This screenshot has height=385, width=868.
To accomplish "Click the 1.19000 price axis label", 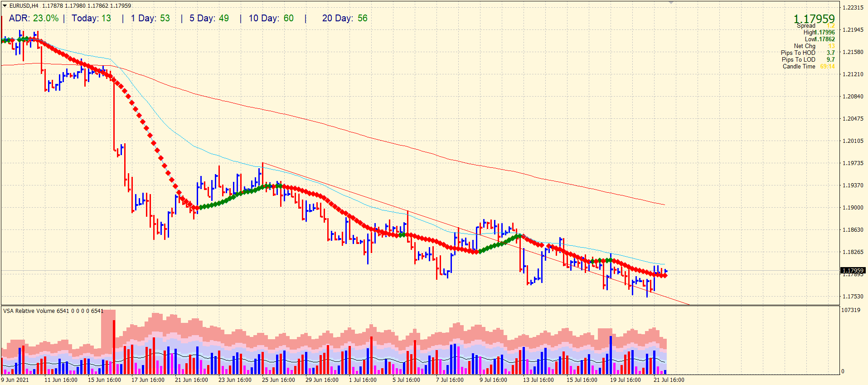I will coord(853,208).
